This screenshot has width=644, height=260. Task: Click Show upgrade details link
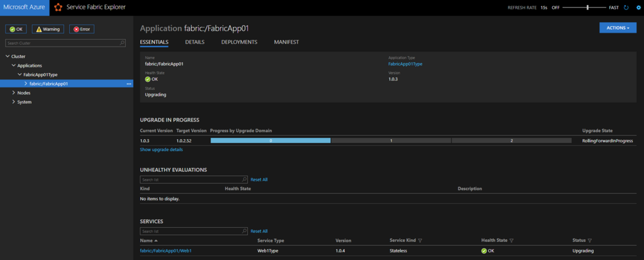[x=162, y=149]
